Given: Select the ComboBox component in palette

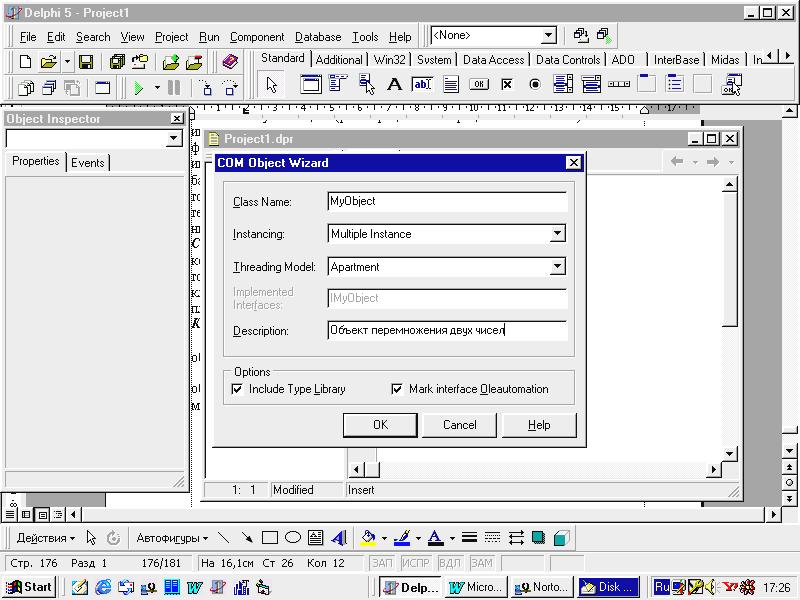Looking at the screenshot, I should click(591, 84).
